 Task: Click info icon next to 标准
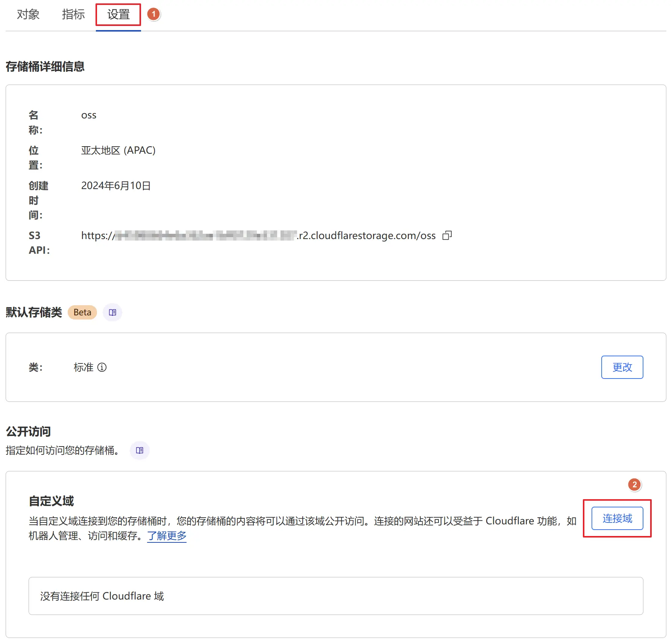102,367
